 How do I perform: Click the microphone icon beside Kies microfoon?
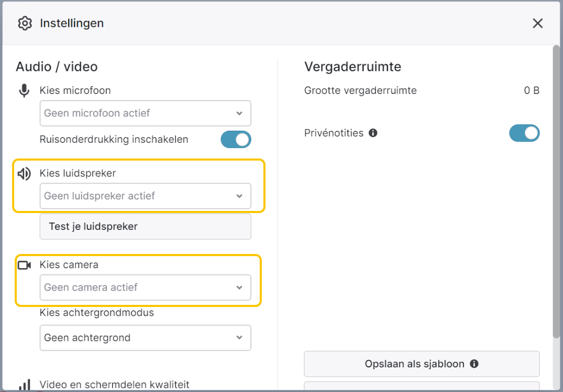[24, 90]
